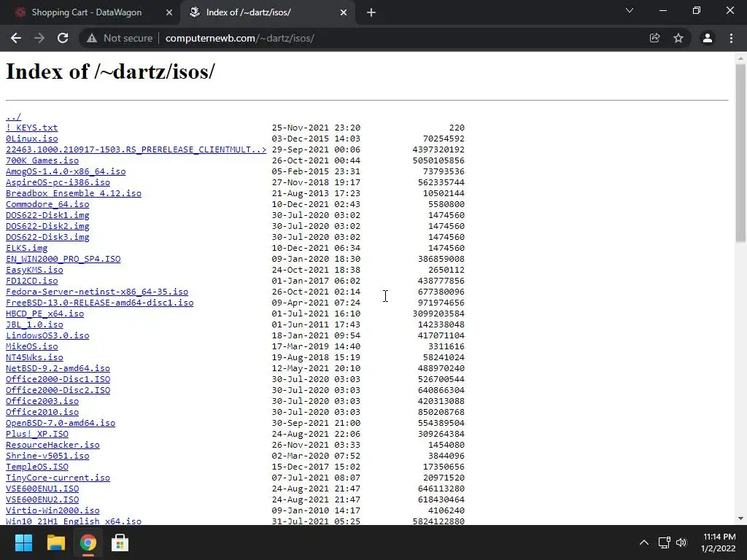Image resolution: width=747 pixels, height=560 pixels.
Task: Click the forward navigation arrow
Action: (x=39, y=38)
